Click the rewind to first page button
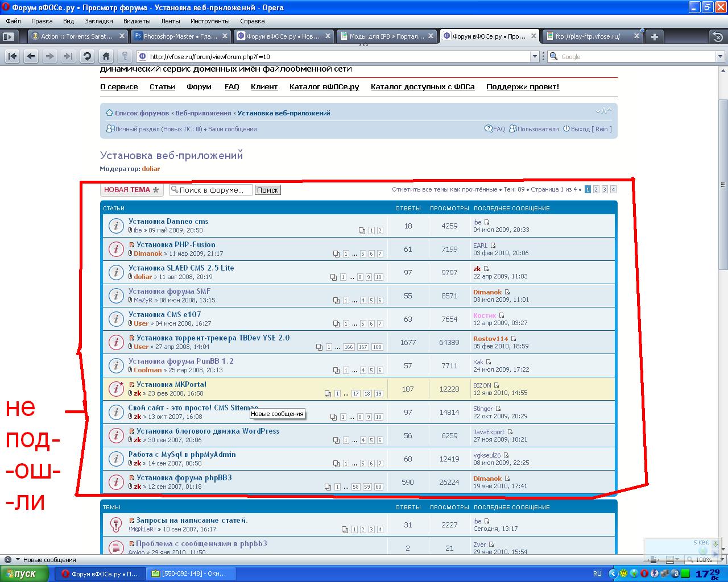Viewport: 728px width, 582px height. [13, 56]
